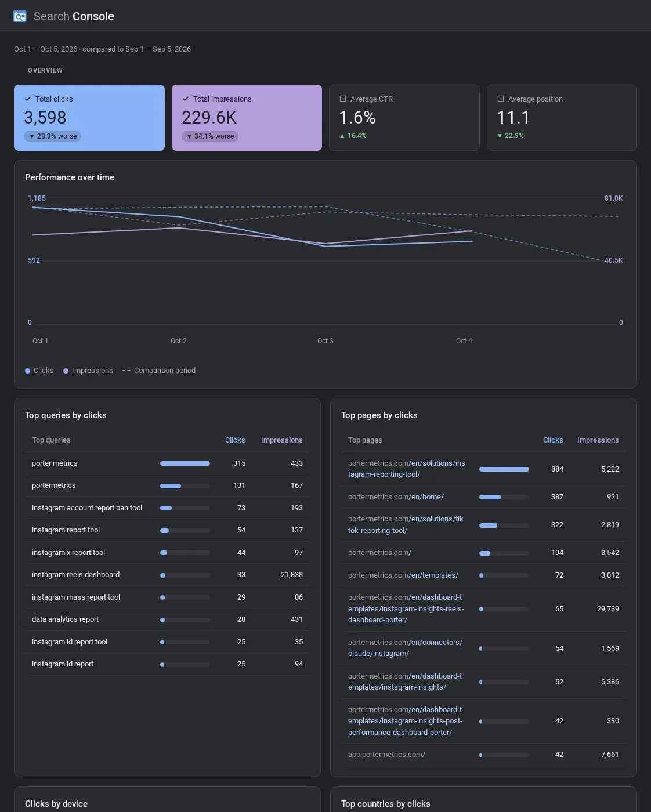Select the 'instagram report tool' query
651x812 pixels.
[x=167, y=530]
